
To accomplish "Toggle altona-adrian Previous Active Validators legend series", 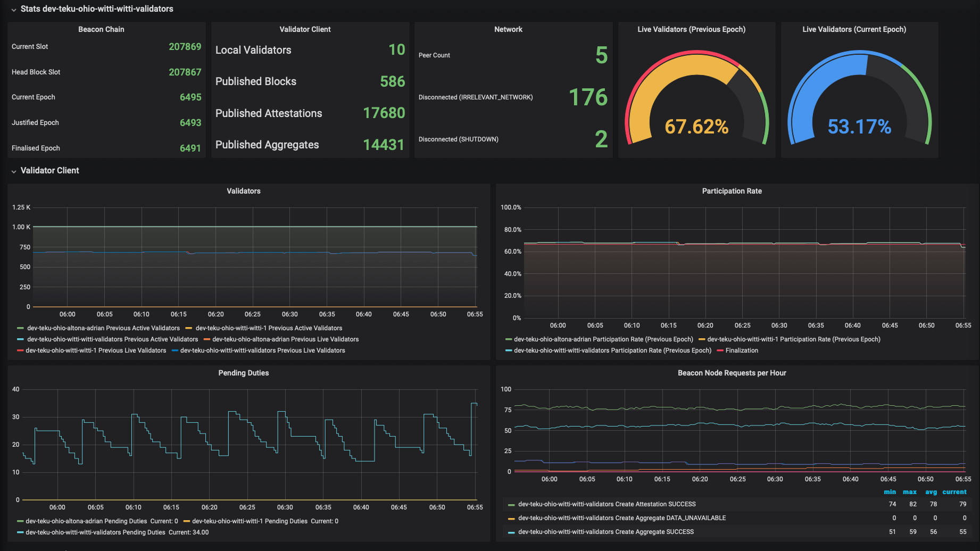I will coord(103,328).
